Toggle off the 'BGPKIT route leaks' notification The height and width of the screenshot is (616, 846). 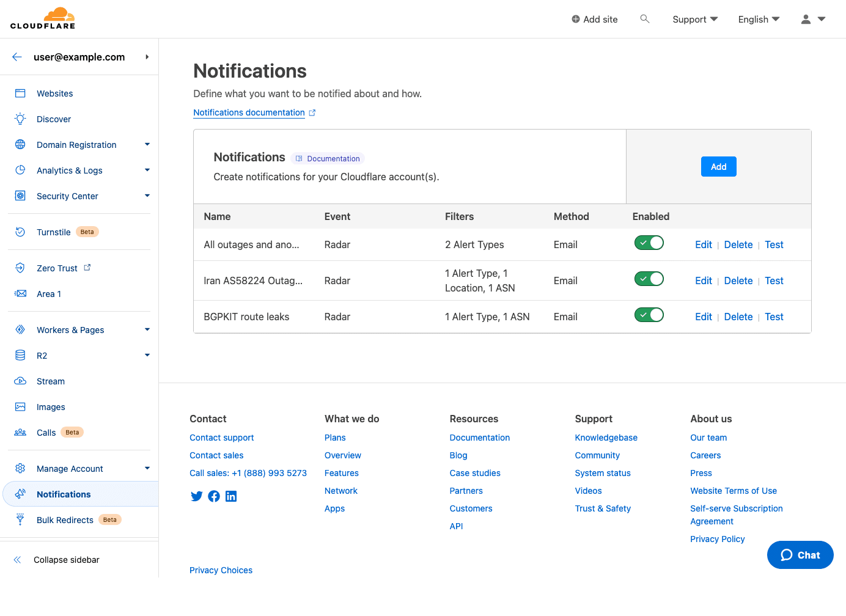(649, 314)
